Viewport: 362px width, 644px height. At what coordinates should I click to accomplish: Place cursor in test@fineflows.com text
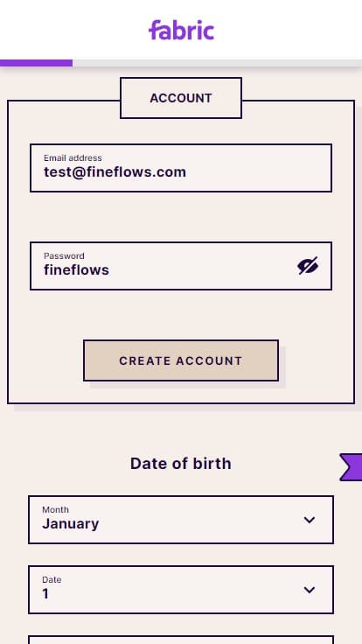coord(115,172)
